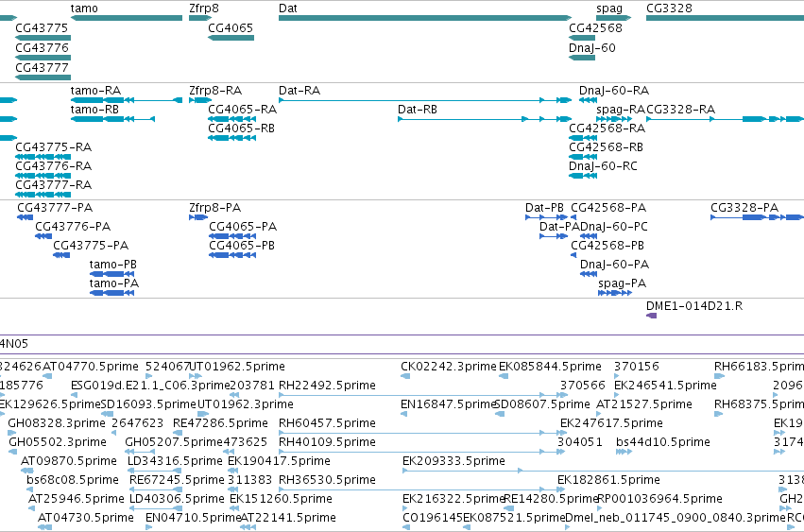
Task: Select the DnaJ-60-RC transcript label
Action: pyautogui.click(x=603, y=166)
